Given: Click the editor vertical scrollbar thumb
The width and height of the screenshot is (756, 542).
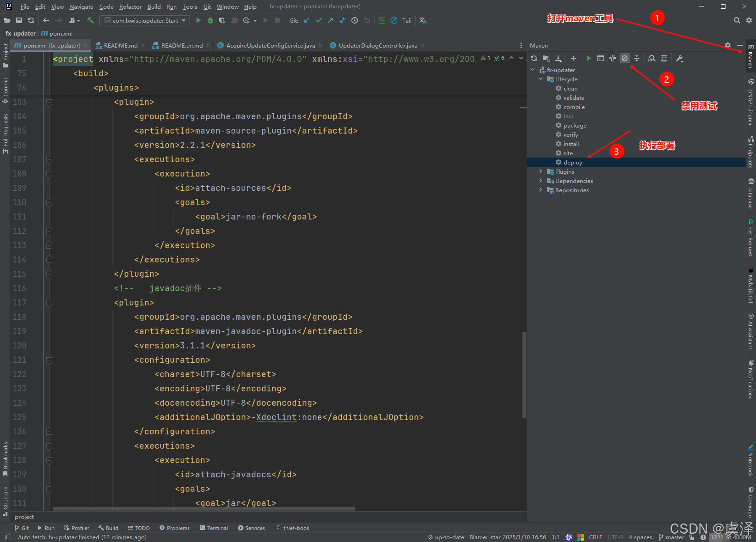Looking at the screenshot, I should pyautogui.click(x=524, y=374).
